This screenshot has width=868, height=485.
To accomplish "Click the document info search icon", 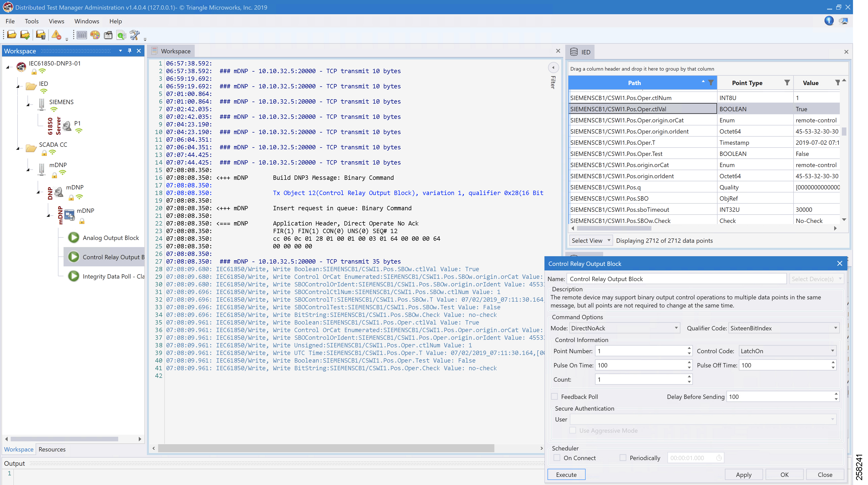I will click(x=121, y=35).
